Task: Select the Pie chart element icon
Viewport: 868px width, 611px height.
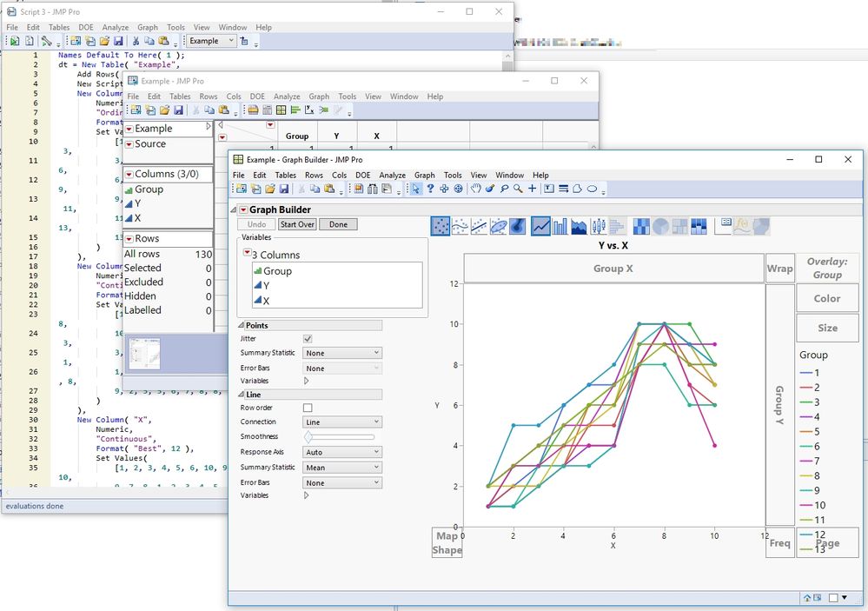Action: click(x=659, y=226)
